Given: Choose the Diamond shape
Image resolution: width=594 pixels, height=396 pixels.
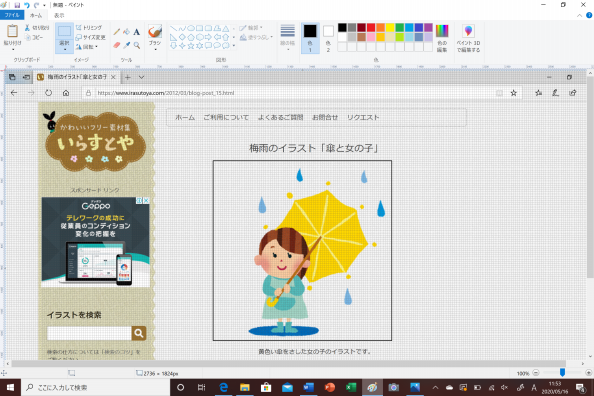Looking at the screenshot, I should click(x=182, y=37).
